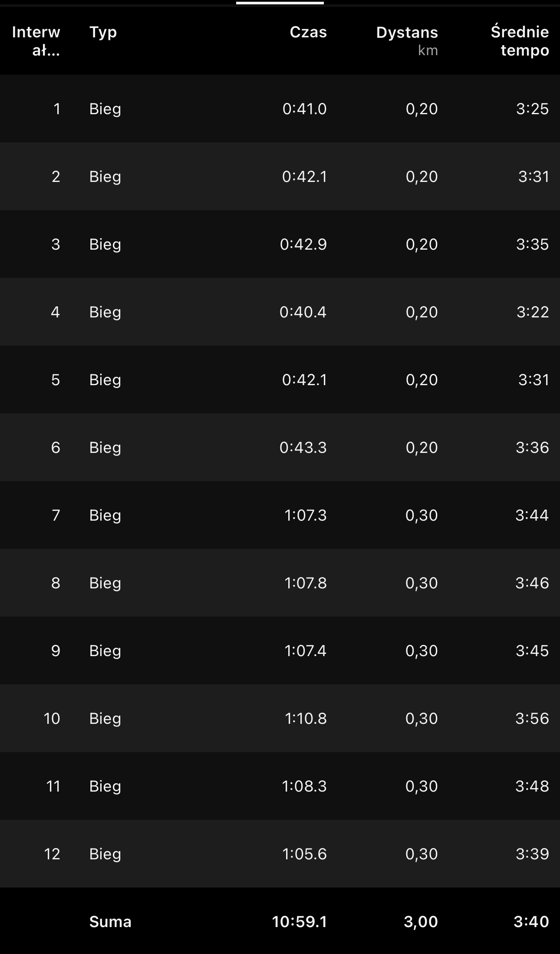Tap interval 6 time 0:43.3
Image resolution: width=560 pixels, height=954 pixels.
coord(303,447)
